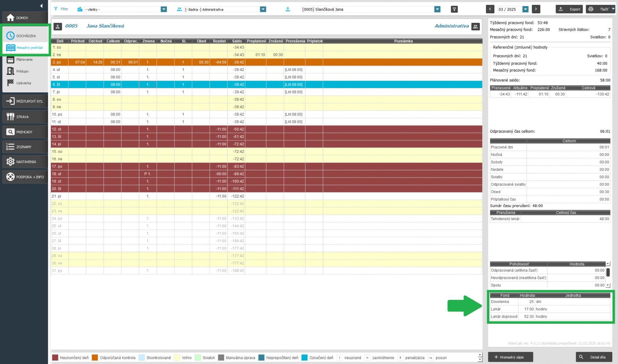Open Podpora + Info help section
The width and height of the screenshot is (618, 364).
click(x=25, y=177)
